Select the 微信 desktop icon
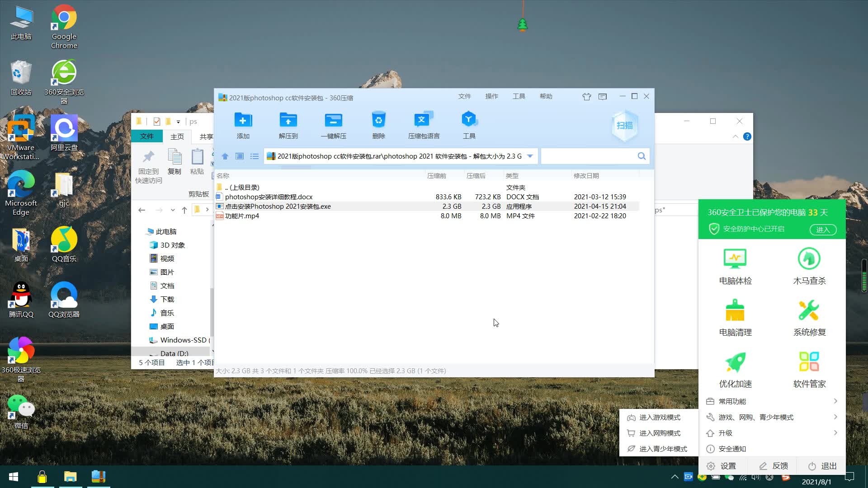868x488 pixels. 21,411
